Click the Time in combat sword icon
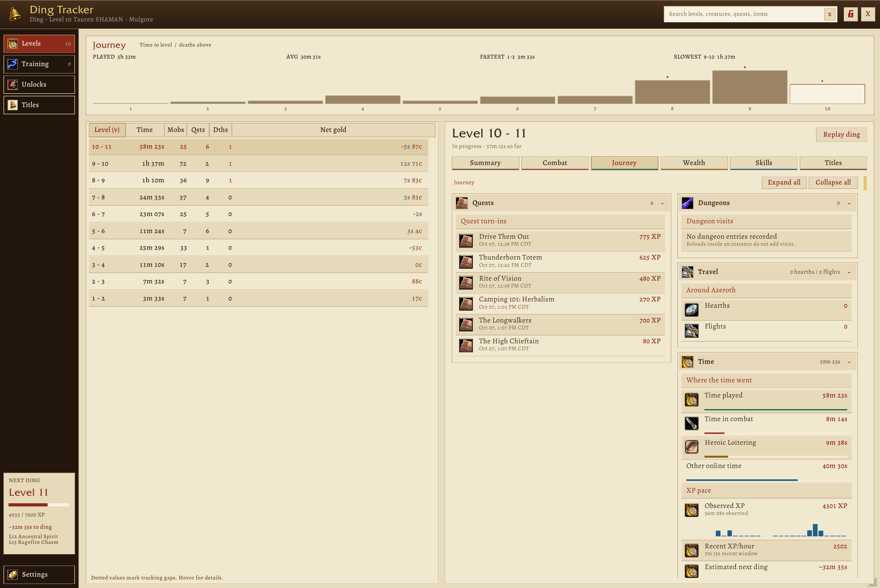 pos(691,423)
